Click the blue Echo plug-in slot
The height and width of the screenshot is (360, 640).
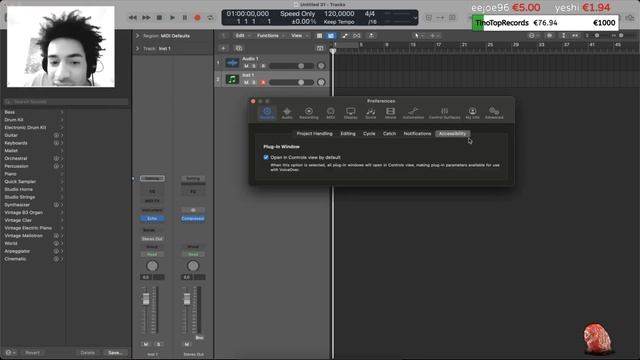point(152,219)
